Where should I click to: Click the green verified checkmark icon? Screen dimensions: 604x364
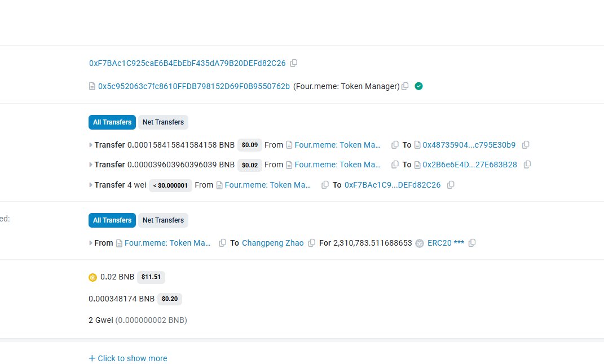point(418,86)
